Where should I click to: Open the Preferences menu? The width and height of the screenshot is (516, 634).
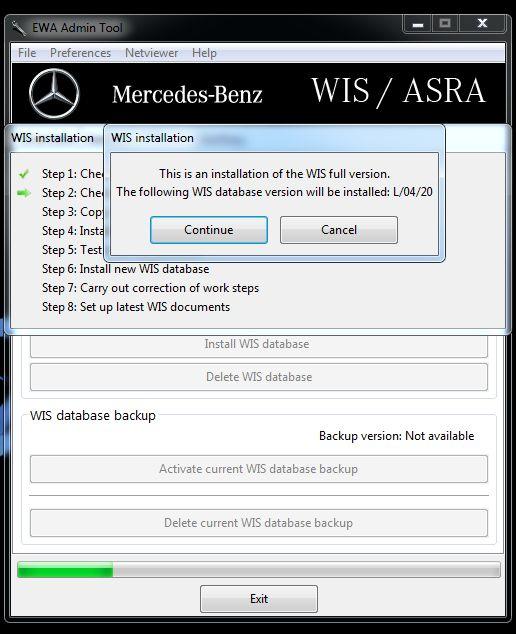tap(80, 53)
